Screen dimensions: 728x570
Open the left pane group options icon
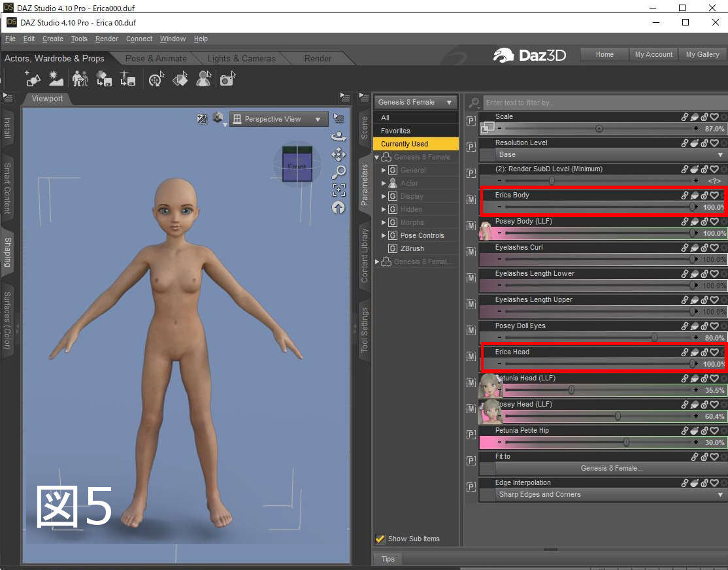coord(8,97)
